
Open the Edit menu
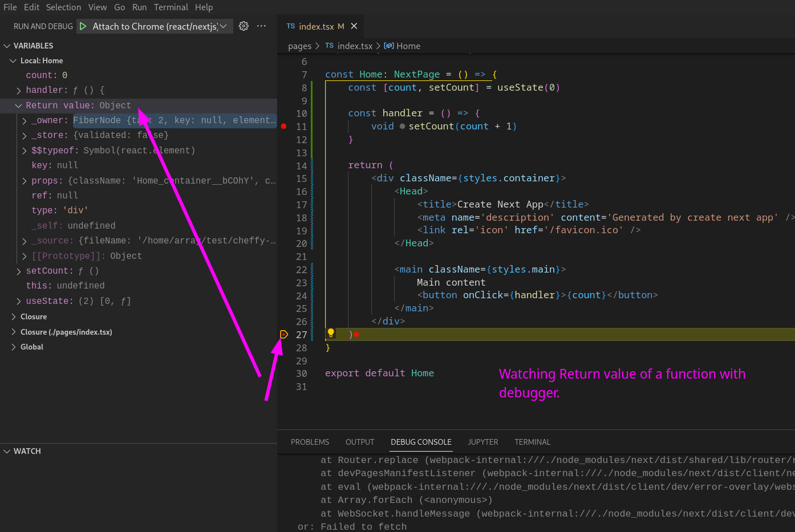click(x=32, y=7)
